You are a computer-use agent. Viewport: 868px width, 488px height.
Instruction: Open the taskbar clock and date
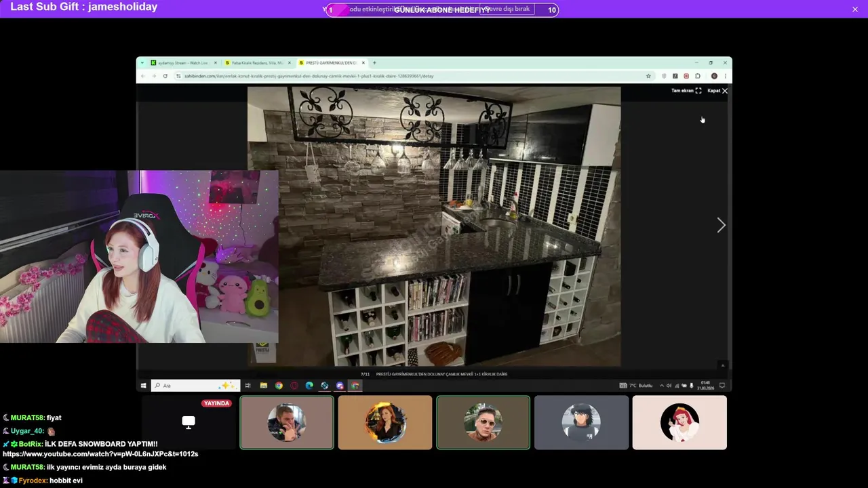706,386
